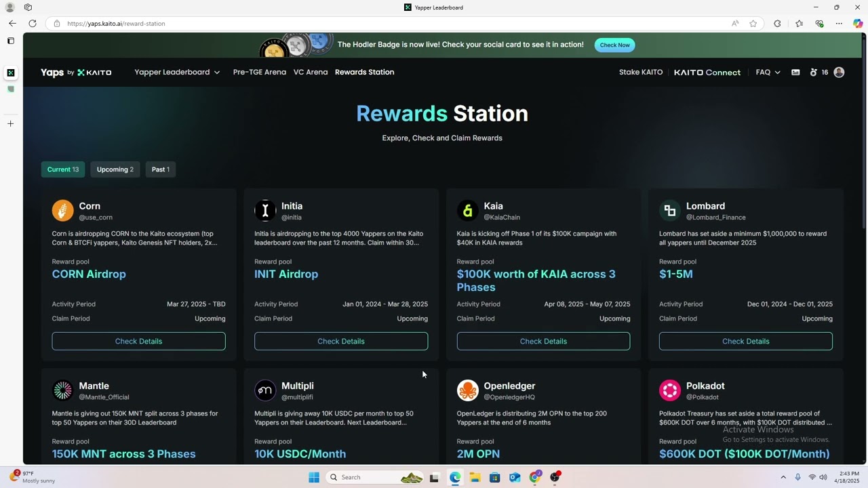Image resolution: width=868 pixels, height=488 pixels.
Task: Click the 10K USDC/Month reward text
Action: 300,453
